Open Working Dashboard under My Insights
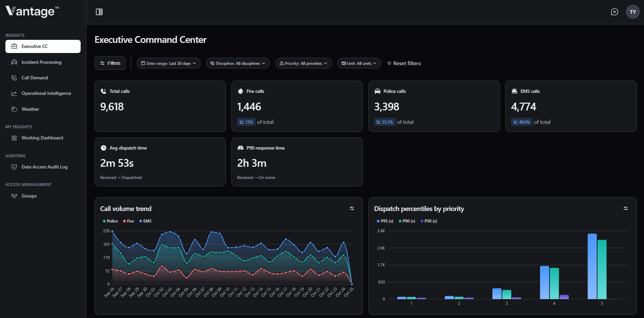644x318 pixels. 43,138
